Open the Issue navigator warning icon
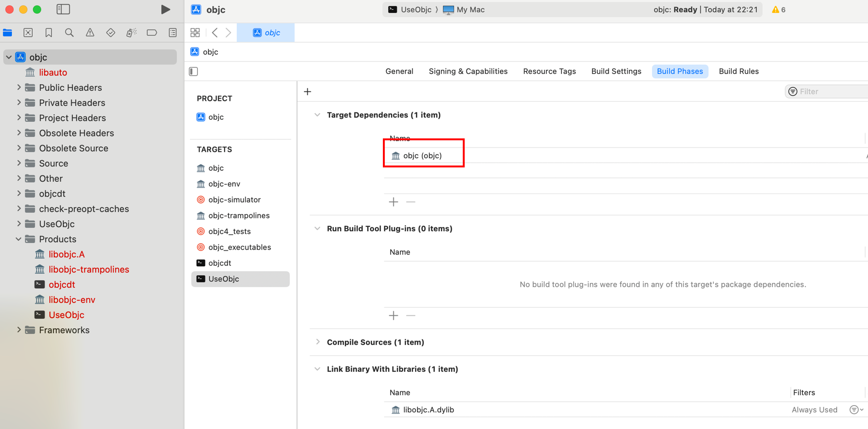This screenshot has width=868, height=429. click(x=90, y=33)
